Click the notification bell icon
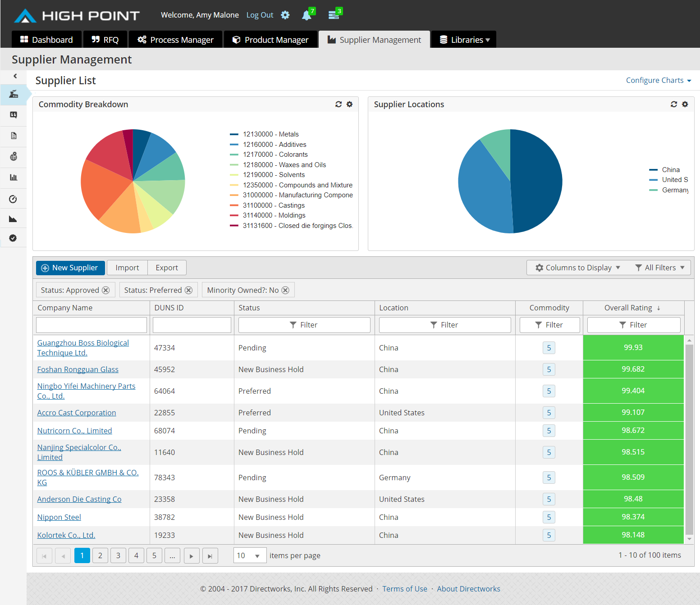This screenshot has height=605, width=700. pyautogui.click(x=307, y=15)
